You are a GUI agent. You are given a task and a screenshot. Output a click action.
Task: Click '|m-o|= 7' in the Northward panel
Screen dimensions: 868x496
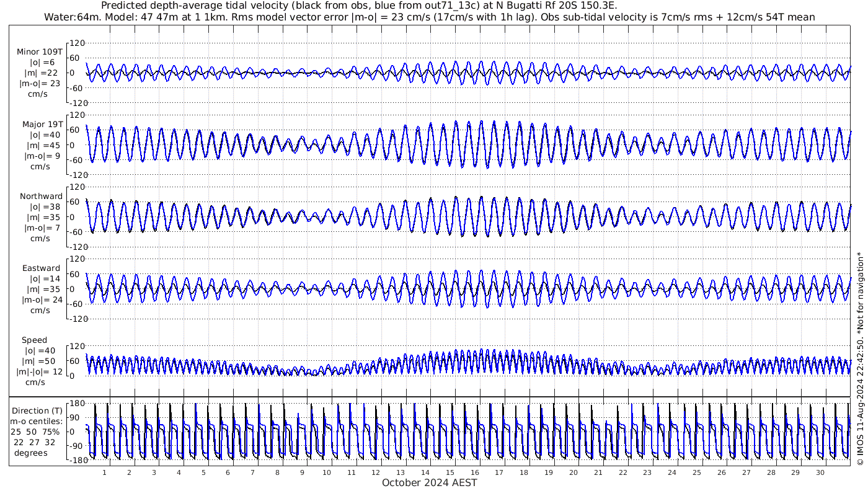coord(42,228)
